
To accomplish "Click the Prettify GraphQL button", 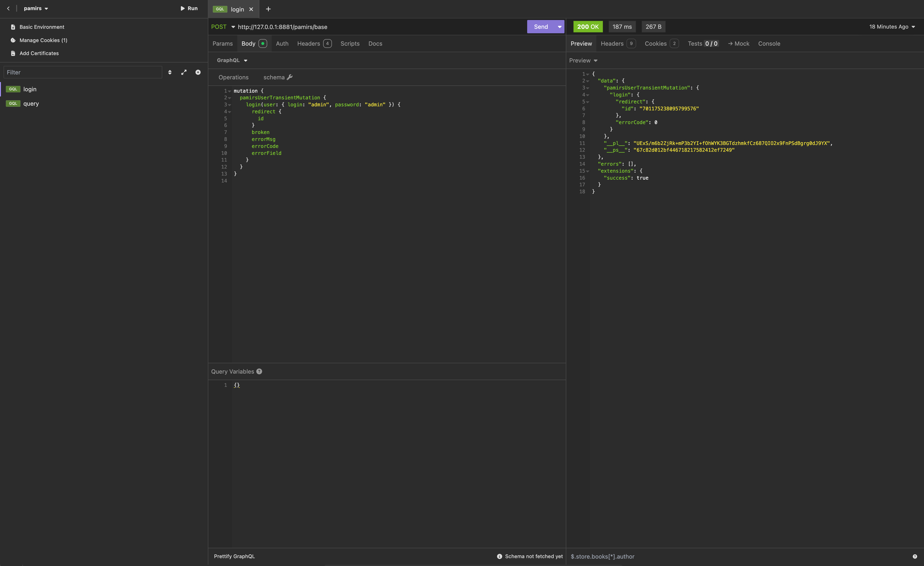I will (x=234, y=556).
